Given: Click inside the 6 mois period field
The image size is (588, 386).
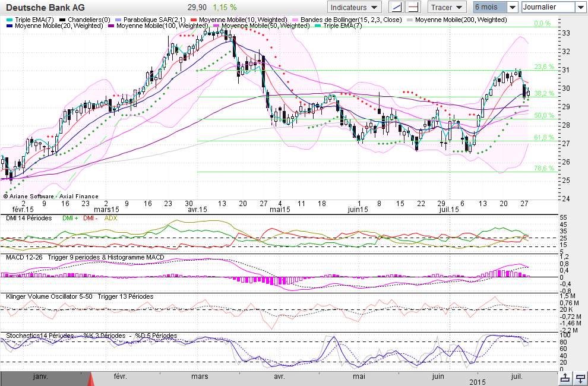Looking at the screenshot, I should 490,7.
